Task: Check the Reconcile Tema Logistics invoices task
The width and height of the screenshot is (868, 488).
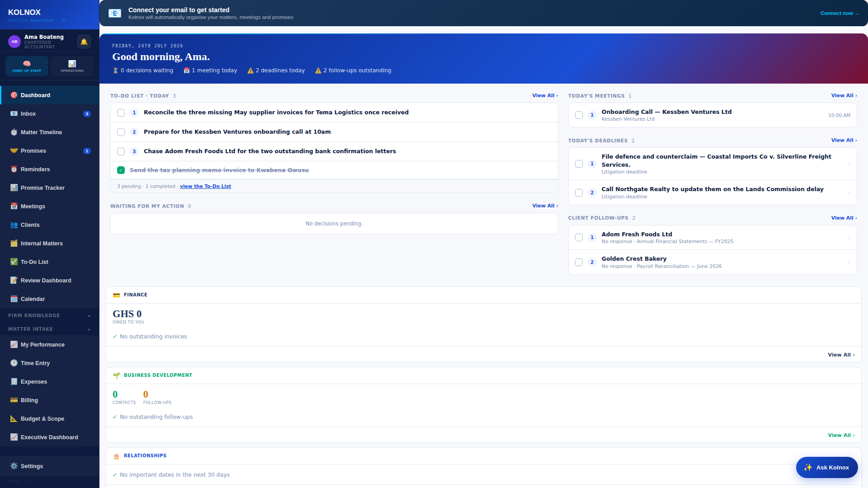Action: (x=121, y=113)
